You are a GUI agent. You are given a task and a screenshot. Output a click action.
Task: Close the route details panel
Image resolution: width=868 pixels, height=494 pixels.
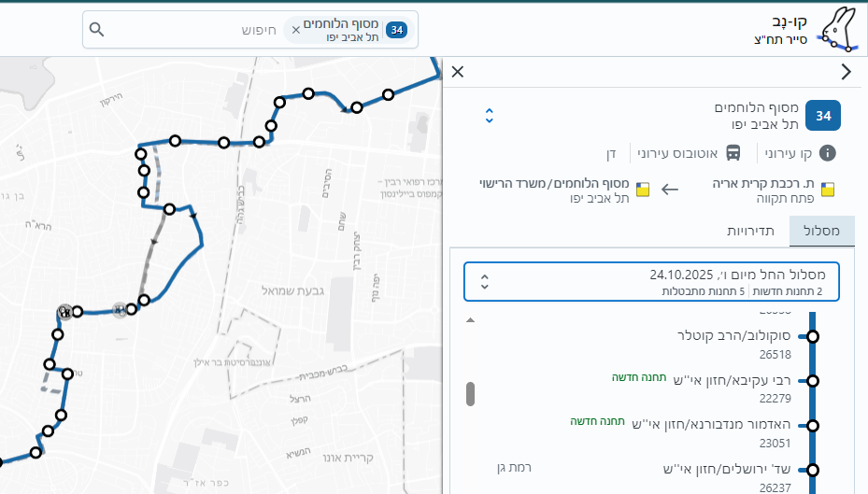tap(458, 72)
